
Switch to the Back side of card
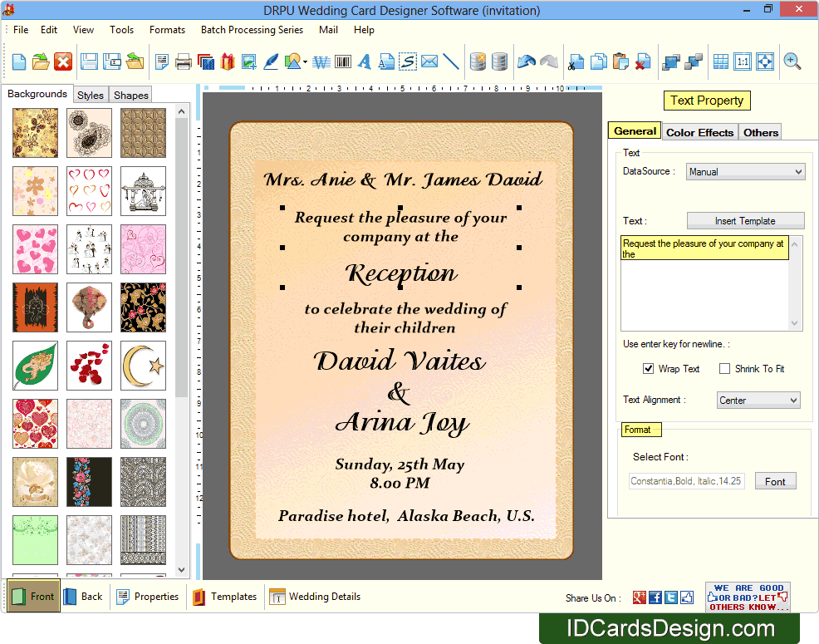(84, 597)
